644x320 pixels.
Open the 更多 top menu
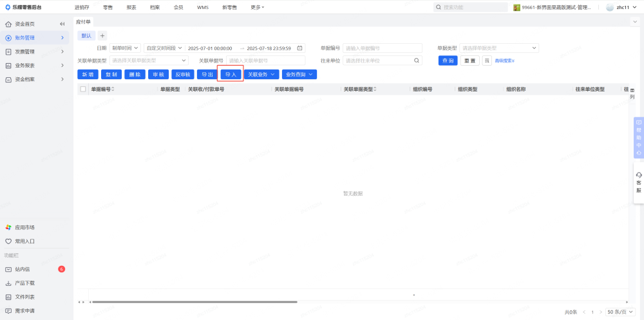(257, 7)
